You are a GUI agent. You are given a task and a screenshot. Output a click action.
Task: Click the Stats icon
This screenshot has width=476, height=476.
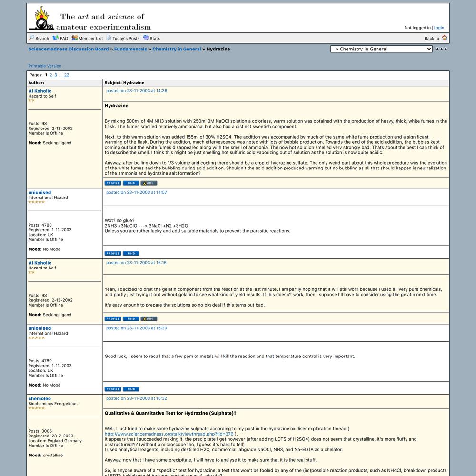(x=146, y=38)
